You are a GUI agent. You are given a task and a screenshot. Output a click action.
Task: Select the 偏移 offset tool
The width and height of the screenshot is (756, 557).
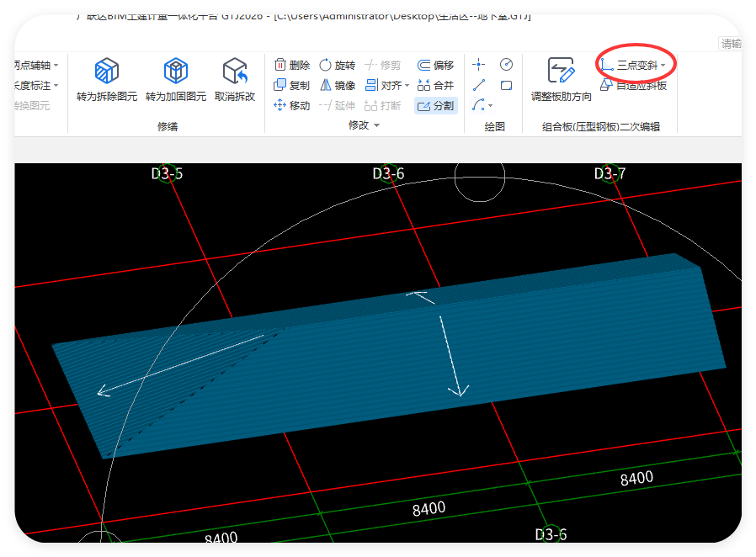(435, 65)
